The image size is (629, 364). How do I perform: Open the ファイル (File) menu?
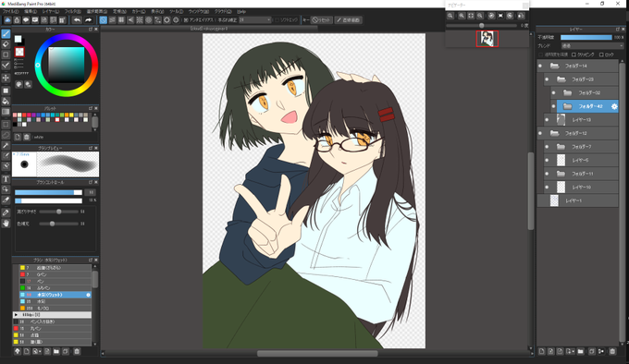pos(10,11)
